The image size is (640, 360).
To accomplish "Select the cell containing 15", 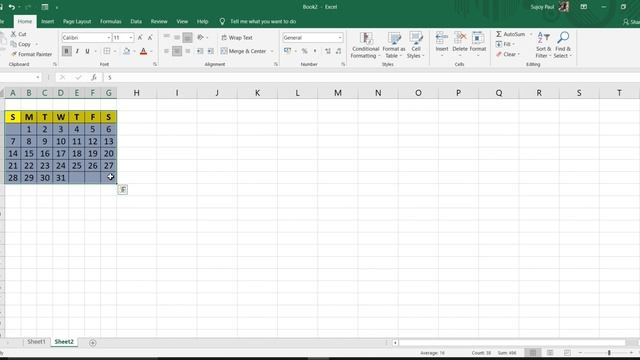I will coord(29,154).
